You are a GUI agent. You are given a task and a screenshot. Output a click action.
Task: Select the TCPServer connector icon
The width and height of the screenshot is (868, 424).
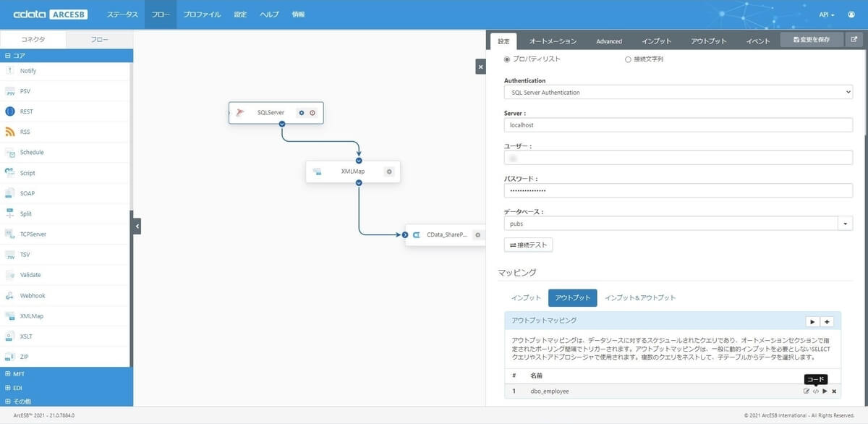point(10,234)
